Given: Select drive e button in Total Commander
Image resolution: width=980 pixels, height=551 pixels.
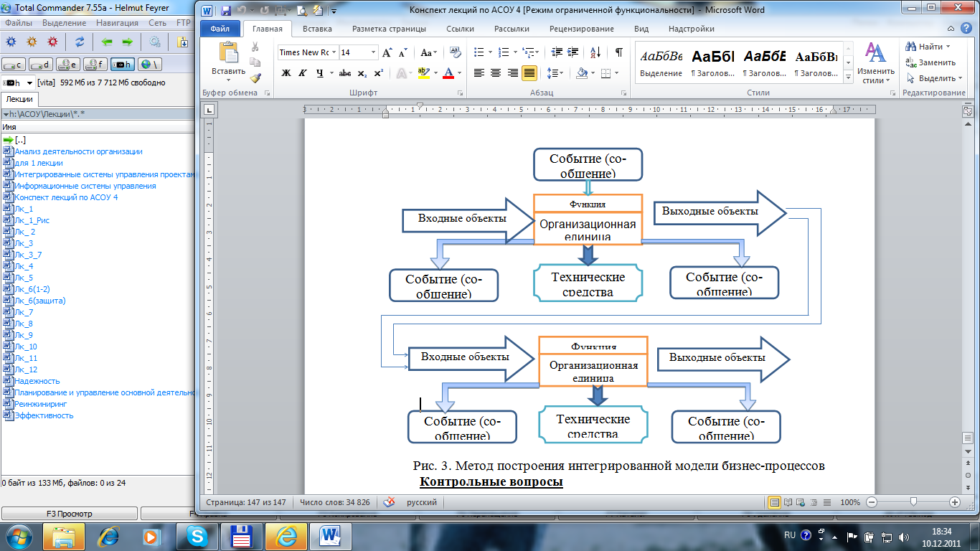Looking at the screenshot, I should (68, 65).
